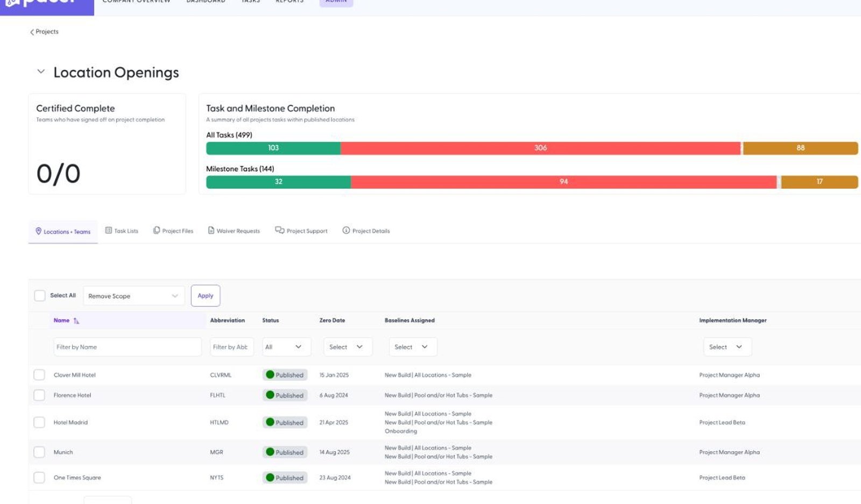Screen dimensions: 861x504
Task: Go back to Projects via arrow link
Action: click(44, 32)
